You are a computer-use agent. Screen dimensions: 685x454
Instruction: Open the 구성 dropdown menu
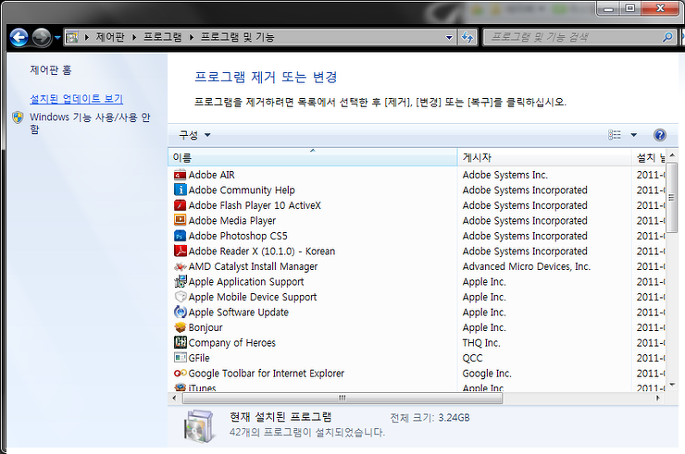coord(194,135)
